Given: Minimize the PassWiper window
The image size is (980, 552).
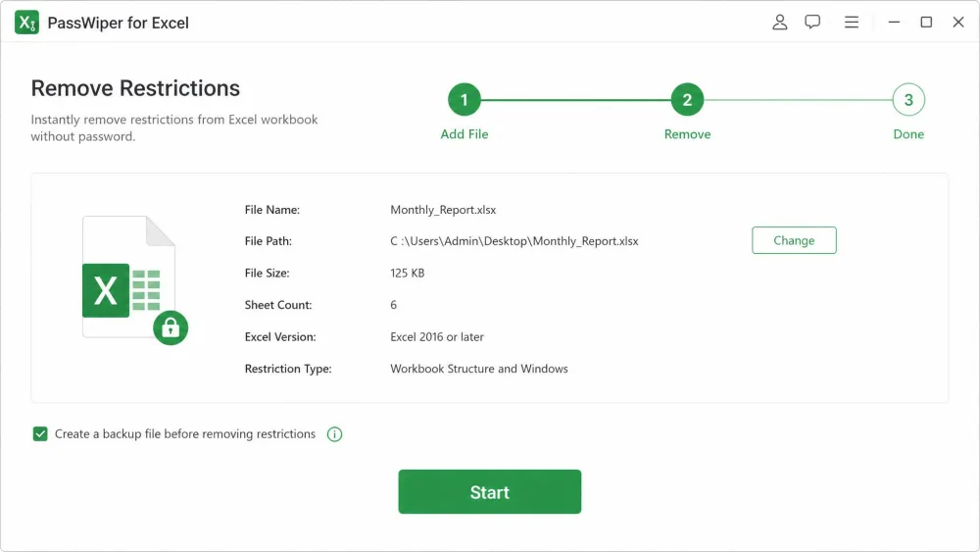Looking at the screenshot, I should click(894, 23).
